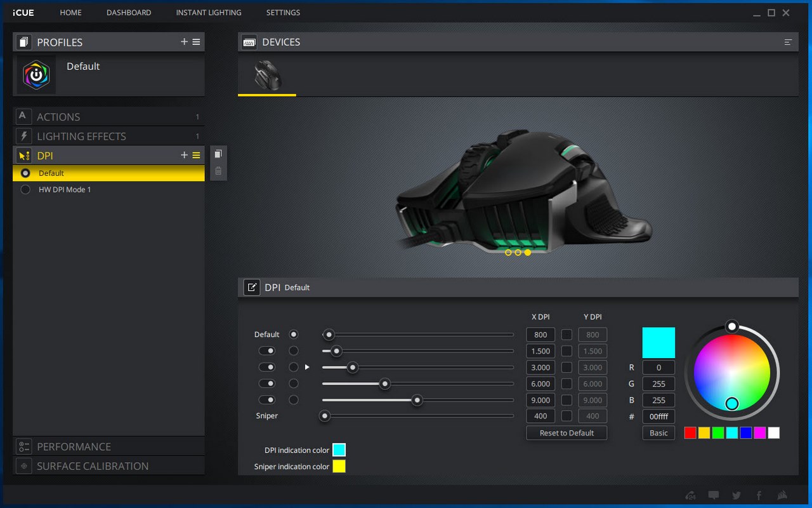Enable separate Y DPI for Sniper row

(x=566, y=416)
